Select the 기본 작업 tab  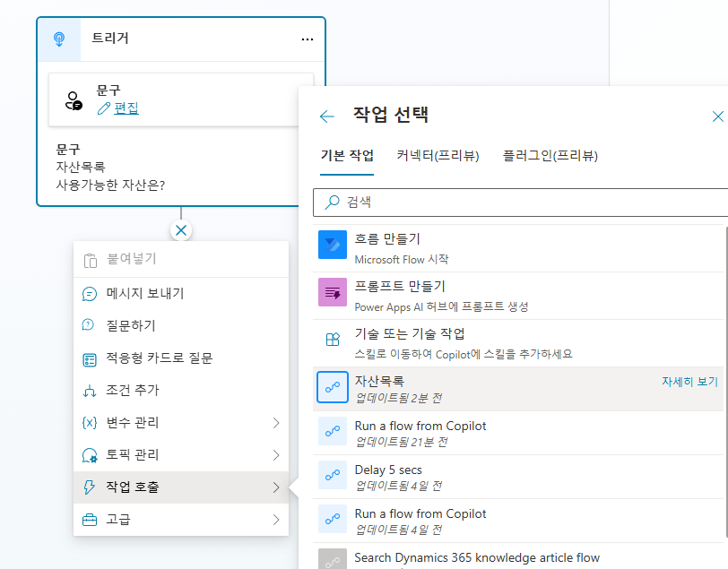pyautogui.click(x=347, y=155)
